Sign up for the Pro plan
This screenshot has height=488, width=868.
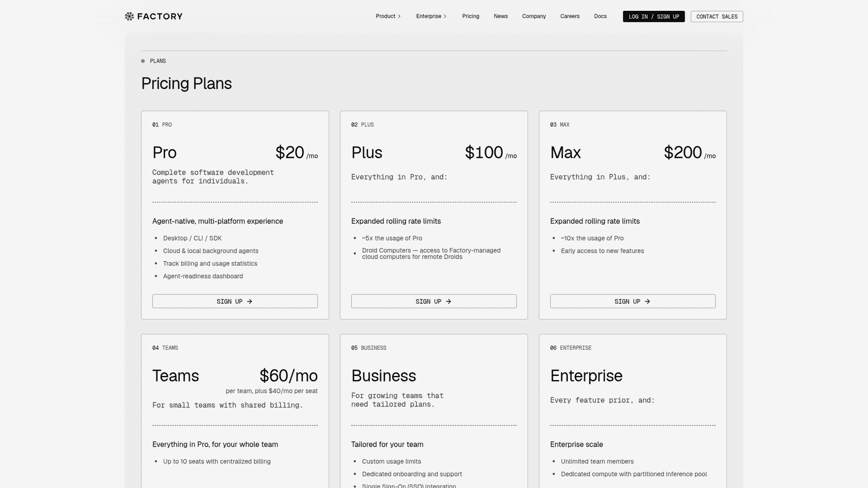point(235,302)
